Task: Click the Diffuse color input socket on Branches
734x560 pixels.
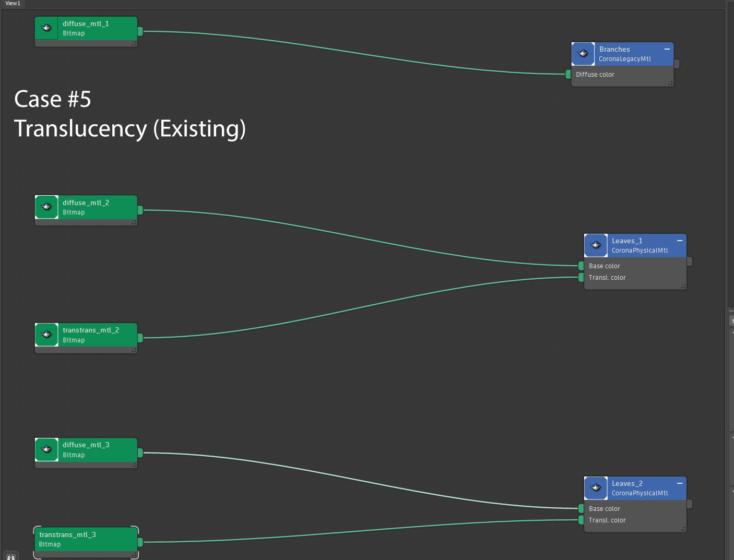Action: point(569,75)
